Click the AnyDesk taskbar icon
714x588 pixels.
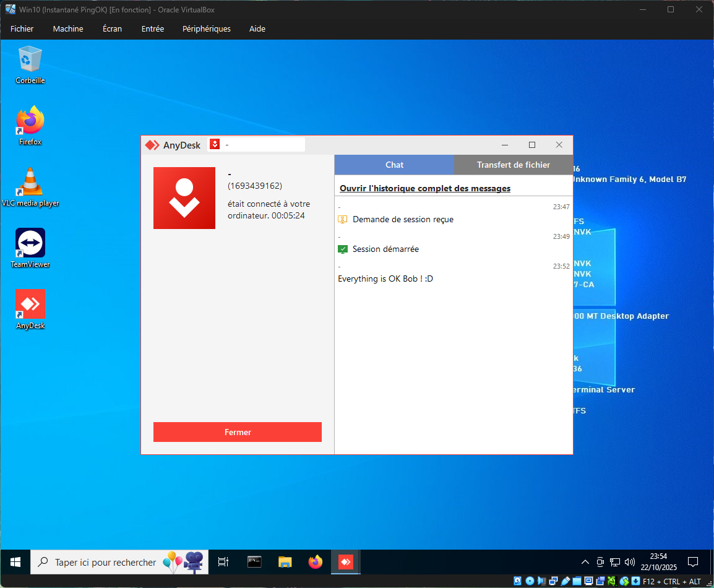click(345, 562)
